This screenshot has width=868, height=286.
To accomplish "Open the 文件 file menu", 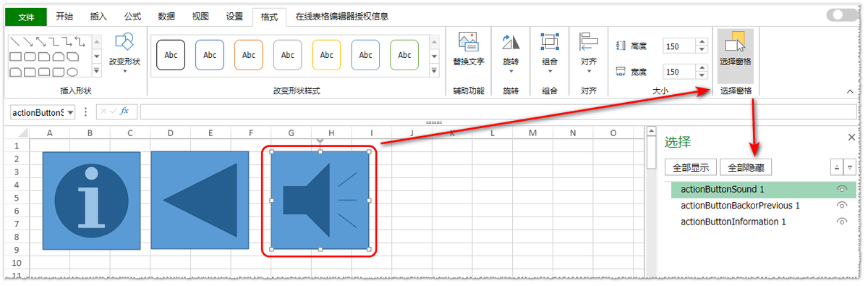I will pyautogui.click(x=26, y=17).
